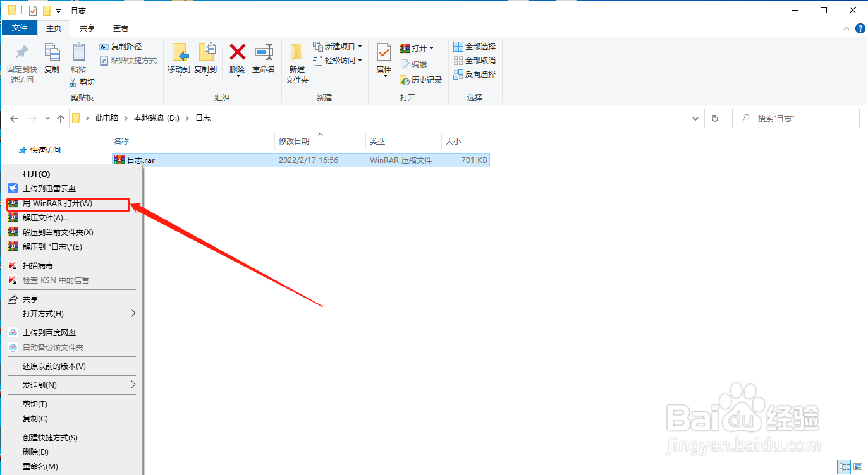Choose Upload to Baidu Netdisk
The image size is (868, 475).
[x=73, y=333]
